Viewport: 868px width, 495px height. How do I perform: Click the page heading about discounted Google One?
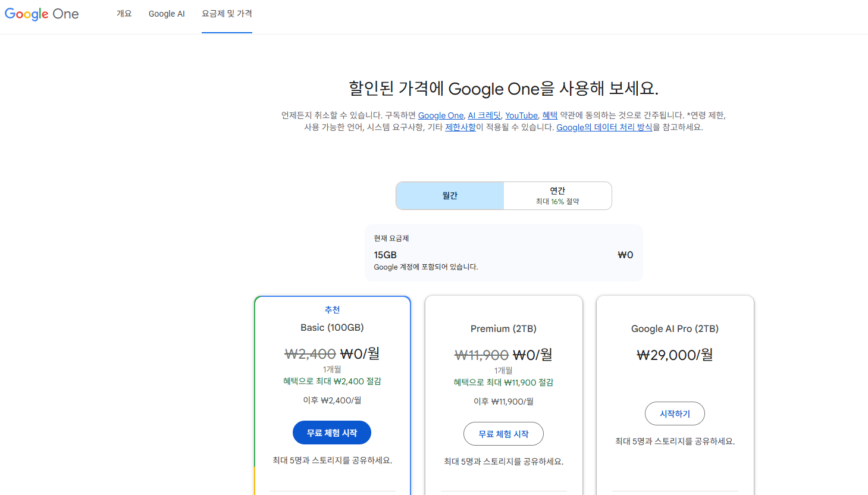(503, 89)
